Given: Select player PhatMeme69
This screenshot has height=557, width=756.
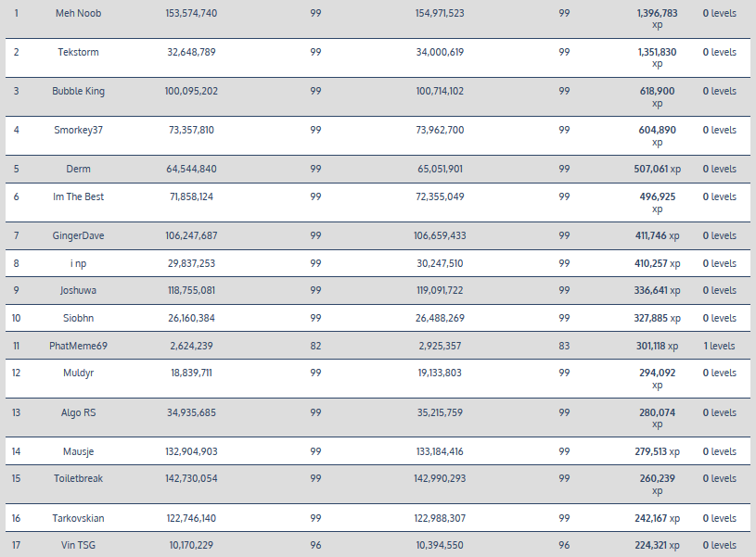Looking at the screenshot, I should [78, 346].
